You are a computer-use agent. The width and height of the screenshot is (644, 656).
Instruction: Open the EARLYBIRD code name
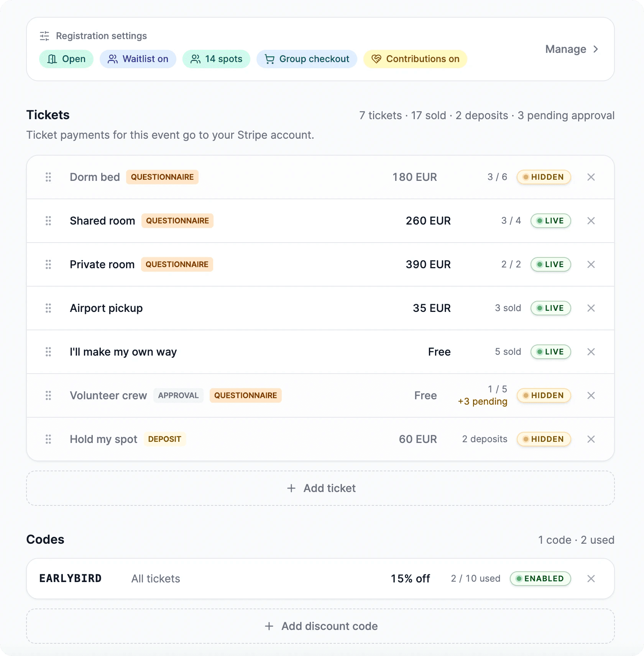(71, 579)
